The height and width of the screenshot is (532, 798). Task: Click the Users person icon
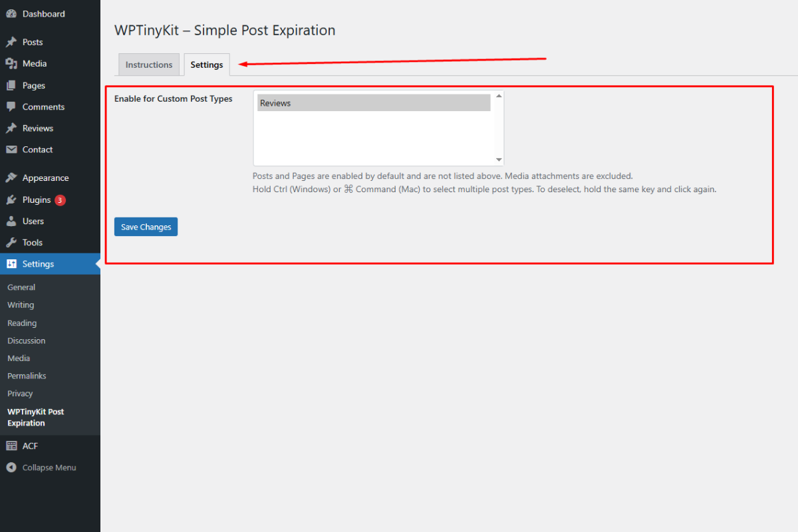11,221
